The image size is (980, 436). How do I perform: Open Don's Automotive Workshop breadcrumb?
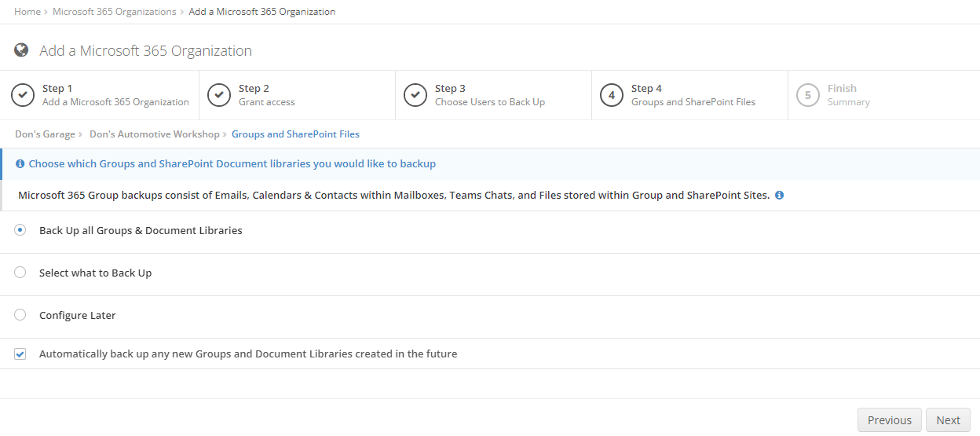155,134
